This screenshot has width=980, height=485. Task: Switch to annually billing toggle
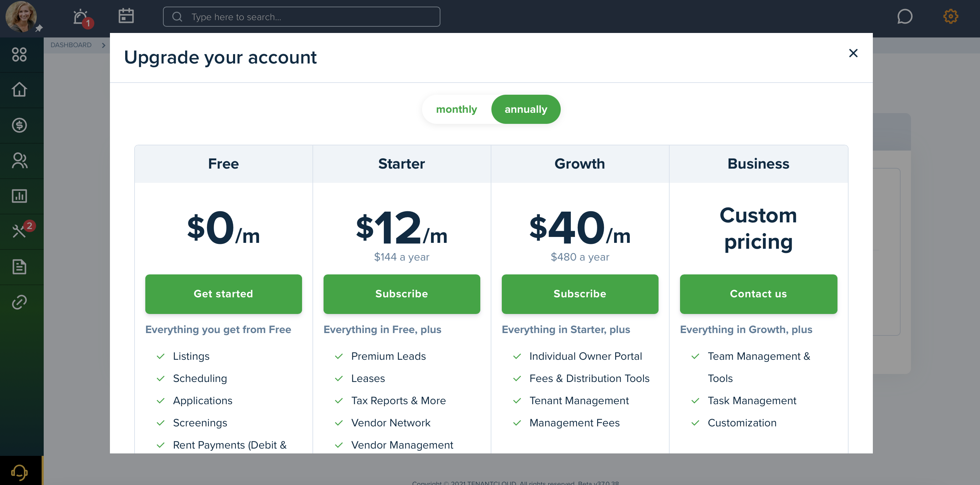coord(526,109)
